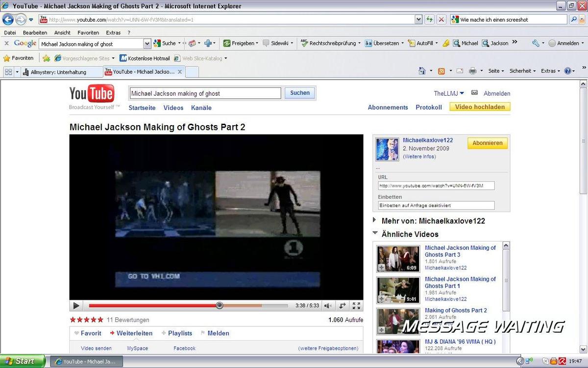The image size is (588, 368).
Task: Enter fullscreen mode in the video player
Action: coord(356,306)
